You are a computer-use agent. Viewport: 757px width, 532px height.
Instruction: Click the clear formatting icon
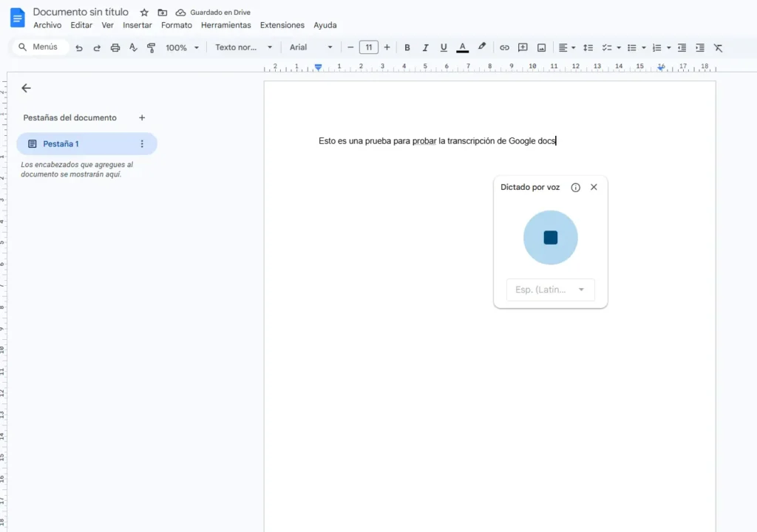pyautogui.click(x=718, y=47)
